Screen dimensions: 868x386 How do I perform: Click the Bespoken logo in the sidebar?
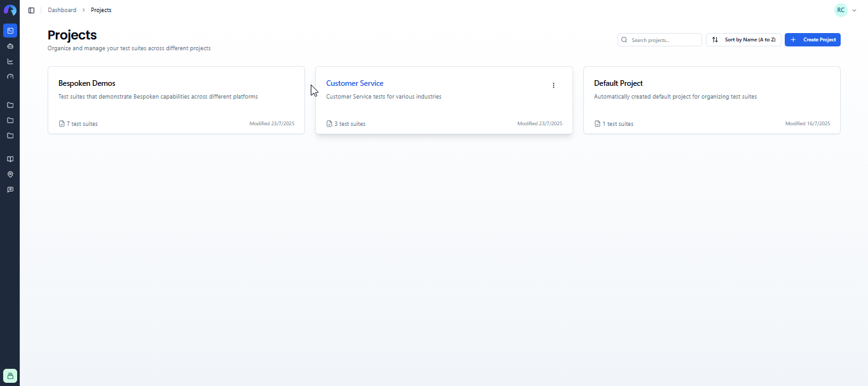click(x=10, y=10)
